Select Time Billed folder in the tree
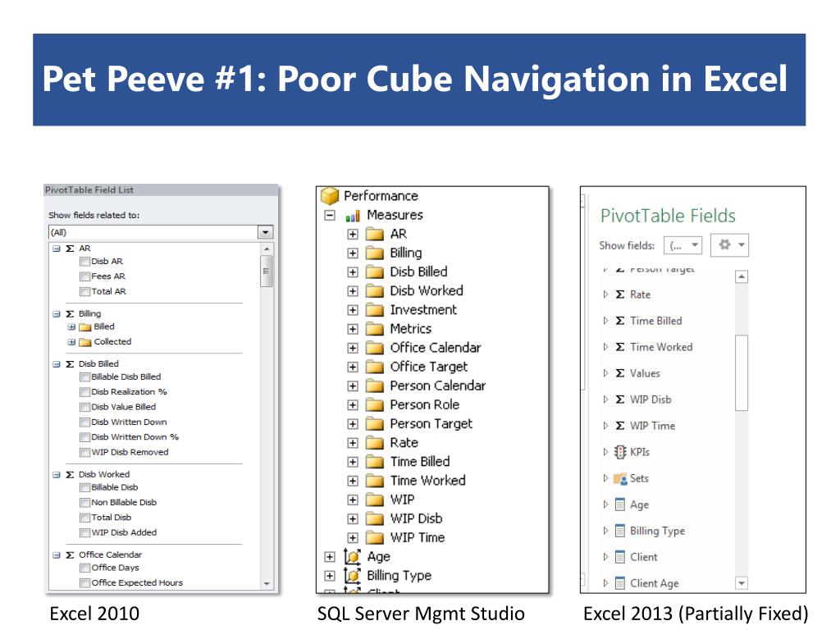 click(420, 462)
